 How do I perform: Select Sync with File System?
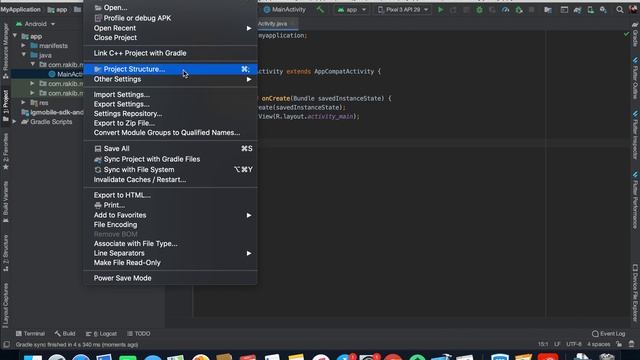pyautogui.click(x=171, y=169)
